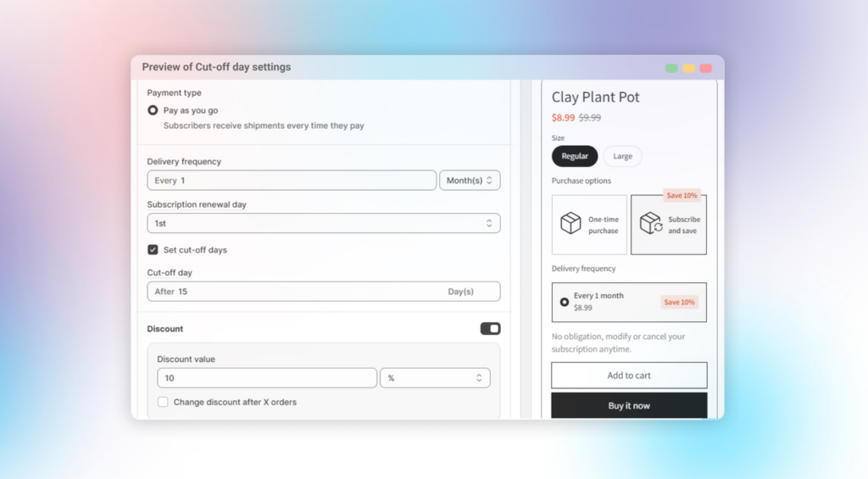Click the Save 10% badge on subscribe option

click(682, 196)
